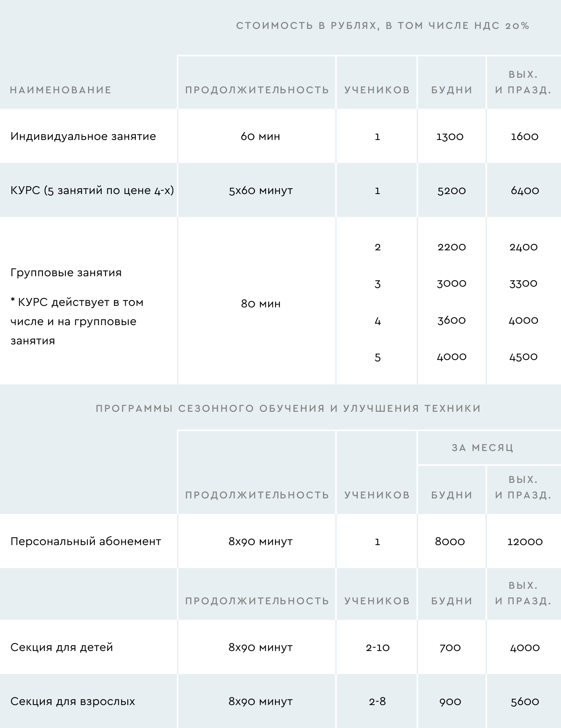The height and width of the screenshot is (728, 561).
Task: Select 'КУРС (5 занятий по цене 4-х)' label
Action: tap(92, 191)
